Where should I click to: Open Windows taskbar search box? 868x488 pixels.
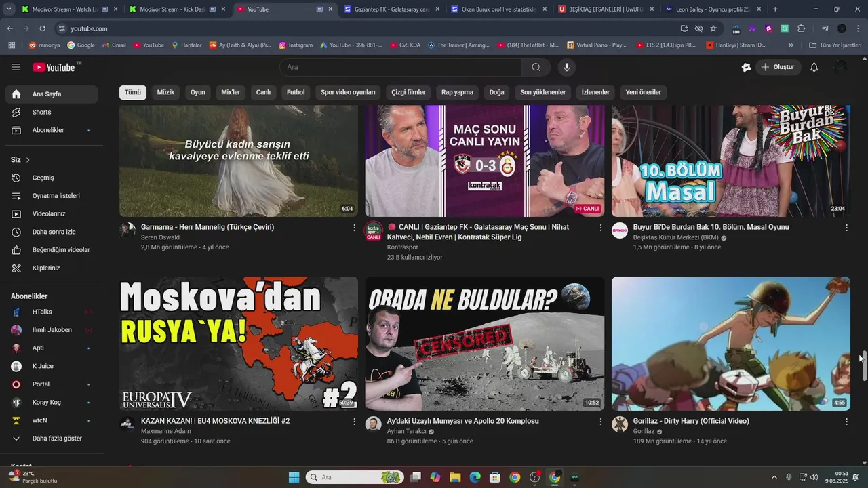pos(354,477)
